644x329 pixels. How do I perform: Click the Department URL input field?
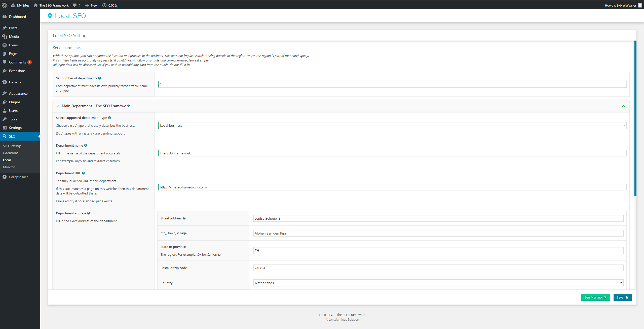(x=392, y=187)
